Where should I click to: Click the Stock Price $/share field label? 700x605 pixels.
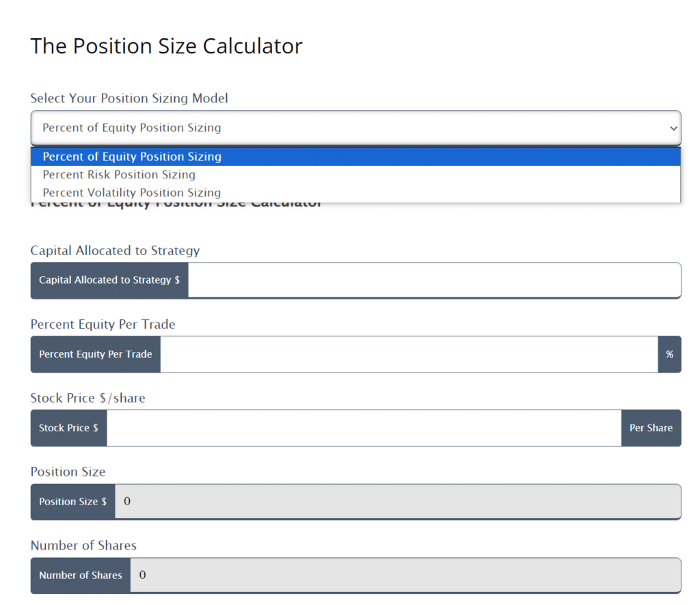point(87,398)
